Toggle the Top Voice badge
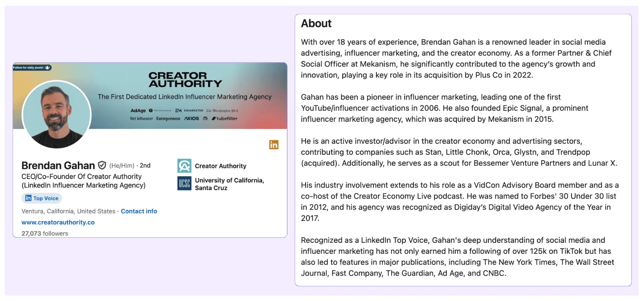This screenshot has width=644, height=301. tap(41, 198)
